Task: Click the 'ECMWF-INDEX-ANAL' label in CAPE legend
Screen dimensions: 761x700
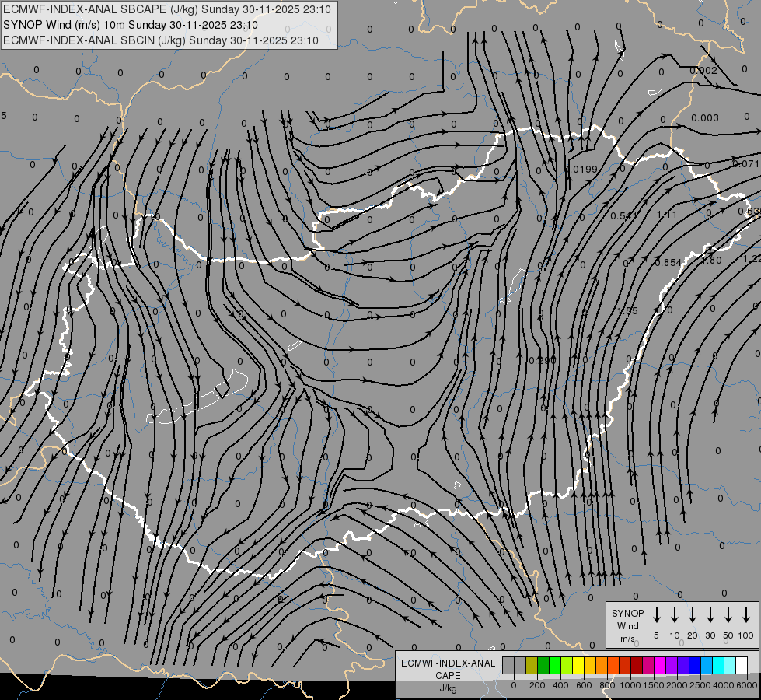Action: pyautogui.click(x=448, y=663)
